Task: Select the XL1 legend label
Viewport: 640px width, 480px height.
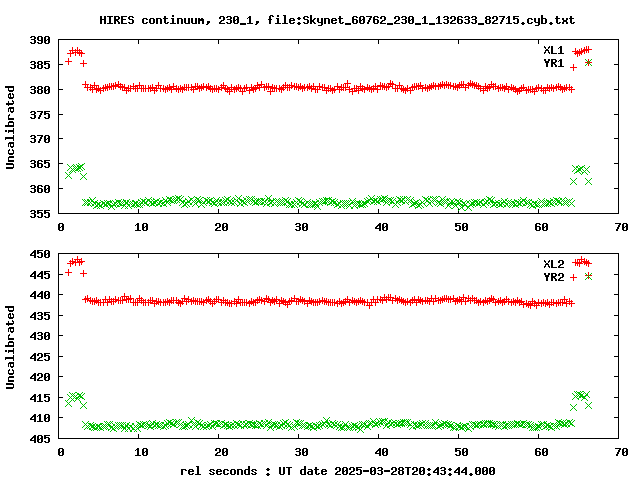Action: point(553,50)
